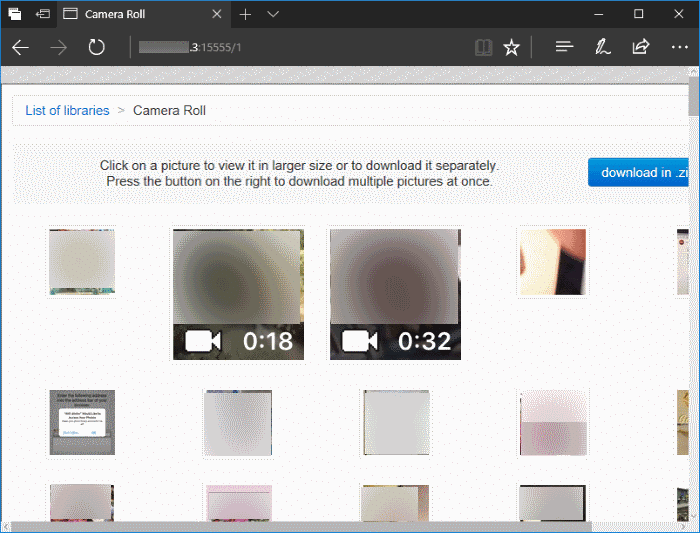
Task: Add page to favorites with star icon
Action: coord(512,47)
